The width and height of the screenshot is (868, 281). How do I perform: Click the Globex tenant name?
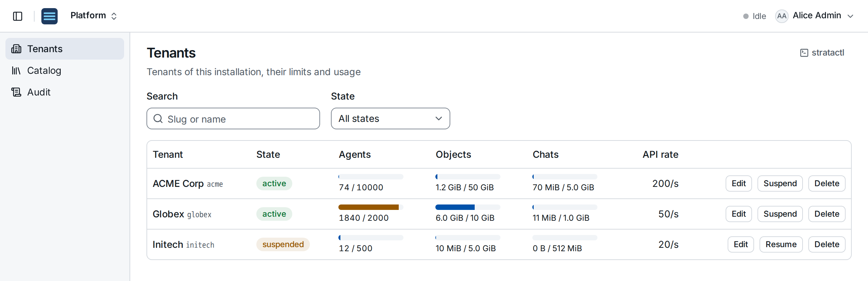(x=168, y=214)
